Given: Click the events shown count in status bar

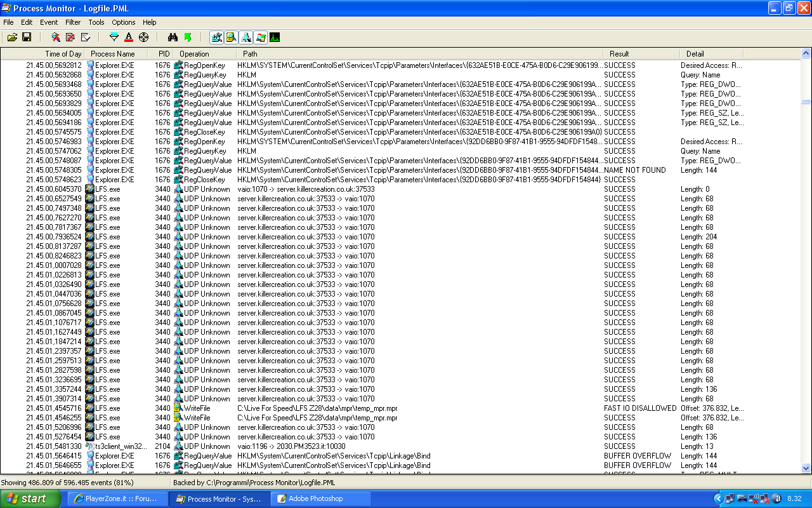Looking at the screenshot, I should tap(67, 483).
